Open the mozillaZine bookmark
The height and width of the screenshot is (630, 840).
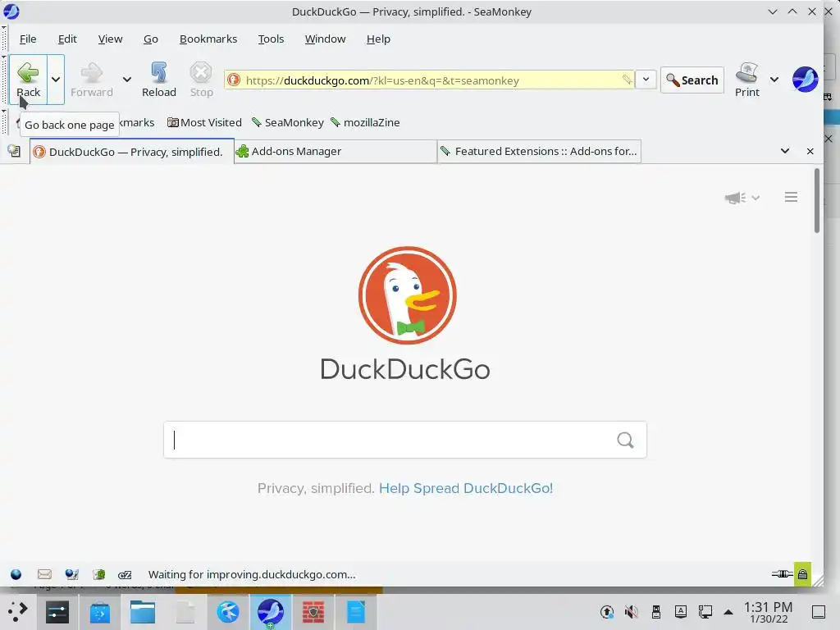(365, 123)
